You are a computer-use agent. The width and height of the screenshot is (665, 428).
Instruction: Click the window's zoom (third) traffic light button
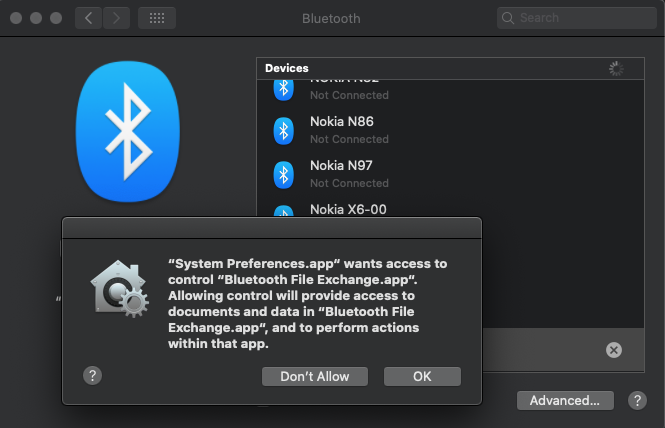click(56, 18)
